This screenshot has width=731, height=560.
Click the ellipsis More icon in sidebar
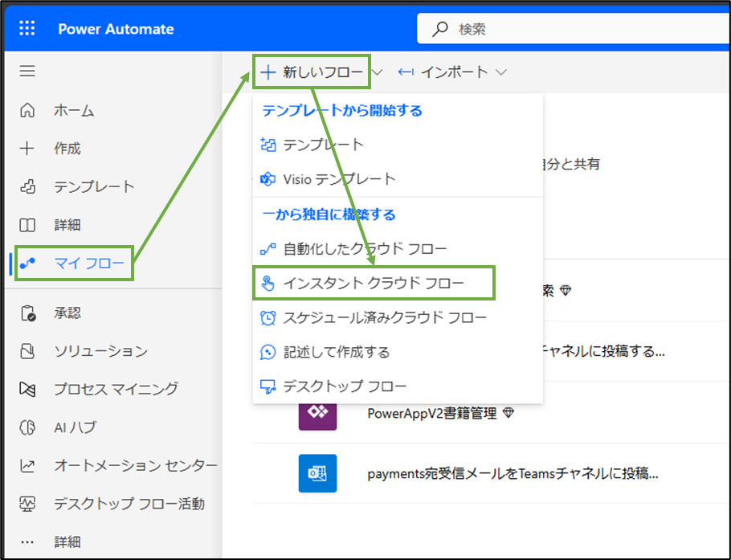[27, 542]
